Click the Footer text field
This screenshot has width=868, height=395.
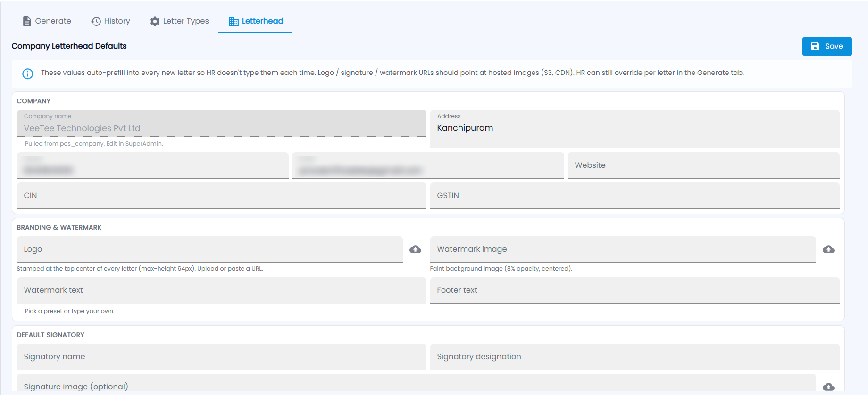(635, 290)
